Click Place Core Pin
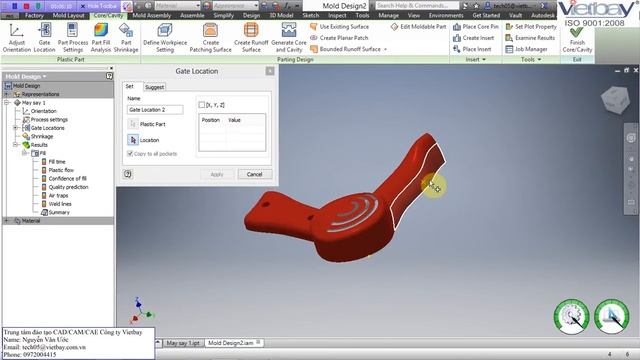The width and height of the screenshot is (640, 360). point(476,27)
